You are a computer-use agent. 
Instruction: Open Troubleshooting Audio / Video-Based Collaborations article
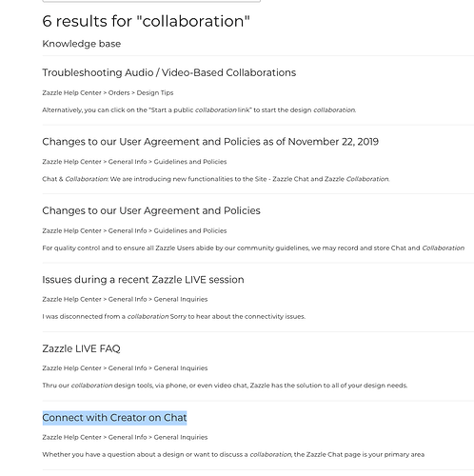(169, 72)
